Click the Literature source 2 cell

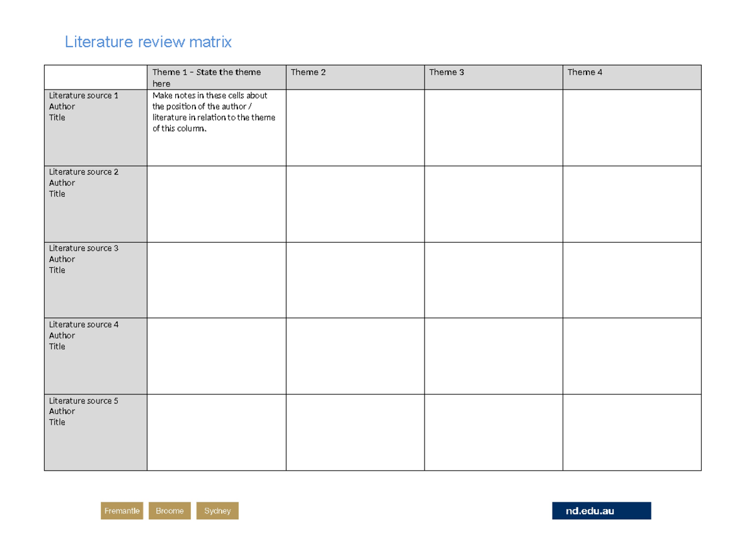click(95, 203)
